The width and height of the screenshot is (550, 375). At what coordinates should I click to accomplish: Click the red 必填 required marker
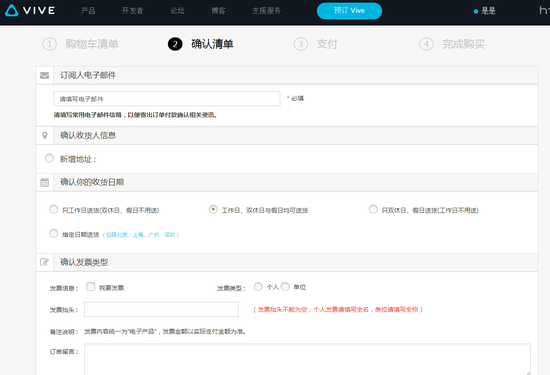[295, 99]
